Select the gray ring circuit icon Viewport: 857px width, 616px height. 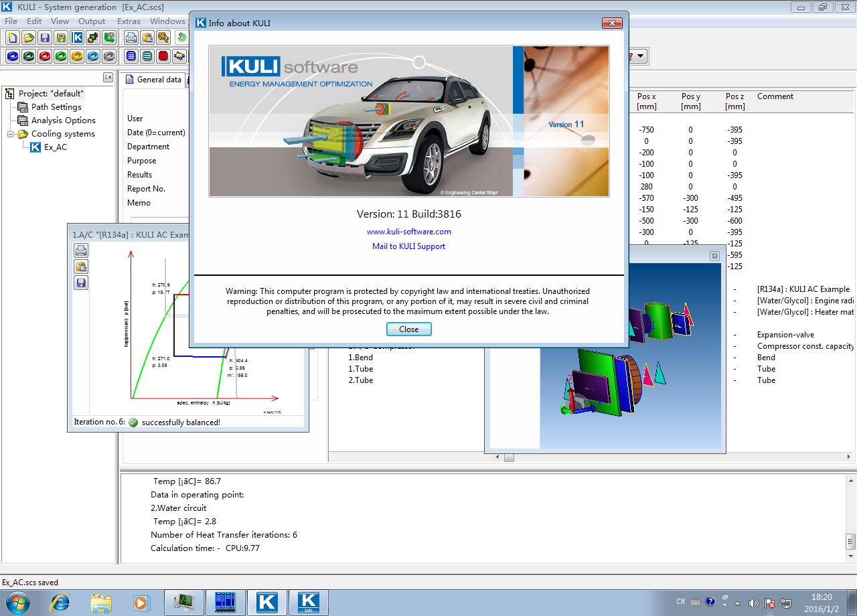pos(109,56)
